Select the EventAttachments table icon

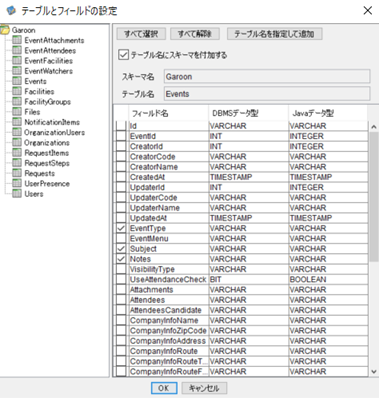click(x=17, y=40)
